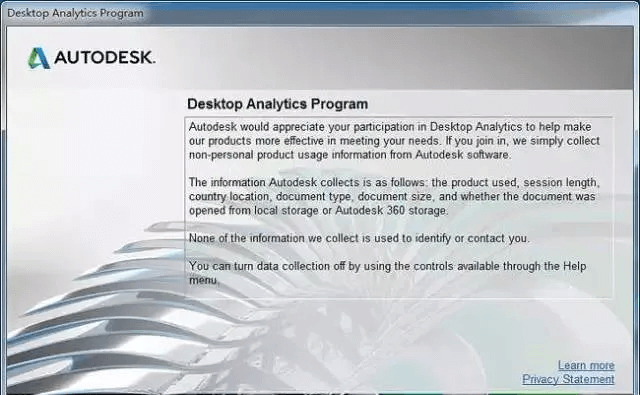The image size is (640, 395).
Task: Click the empty area below the description text box
Action: coord(398,326)
